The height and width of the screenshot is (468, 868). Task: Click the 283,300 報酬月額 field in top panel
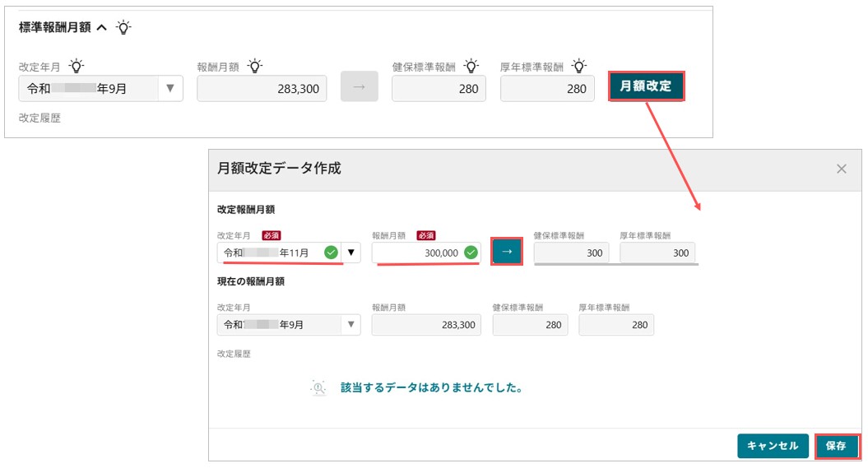point(262,89)
